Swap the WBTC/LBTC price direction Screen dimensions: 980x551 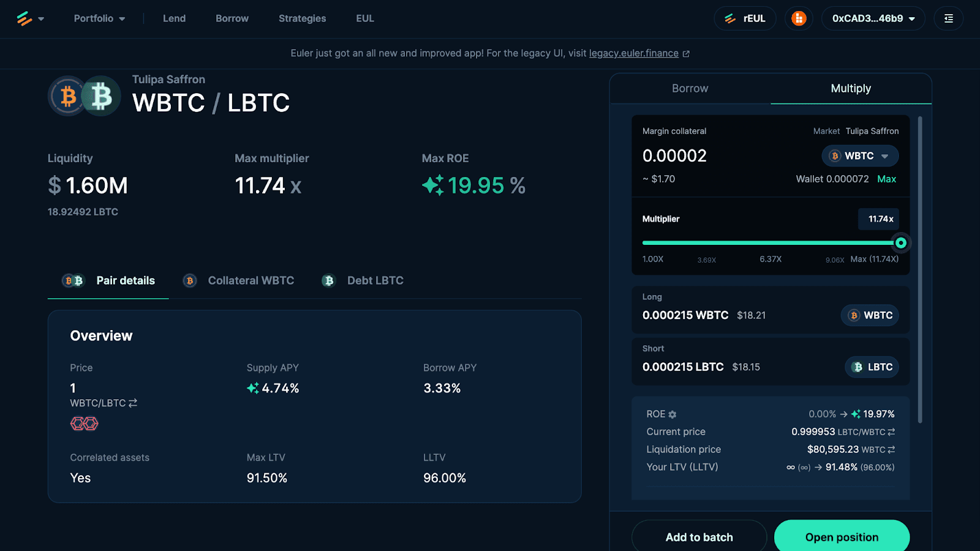(x=133, y=403)
